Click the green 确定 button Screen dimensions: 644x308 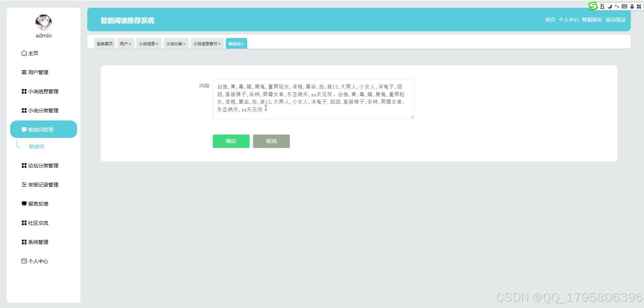[x=231, y=141]
